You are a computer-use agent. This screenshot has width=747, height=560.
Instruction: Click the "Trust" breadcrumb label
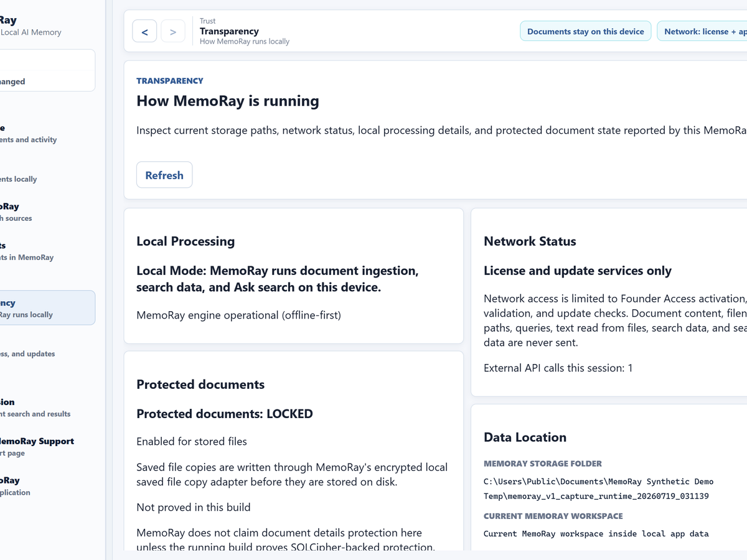pos(207,21)
